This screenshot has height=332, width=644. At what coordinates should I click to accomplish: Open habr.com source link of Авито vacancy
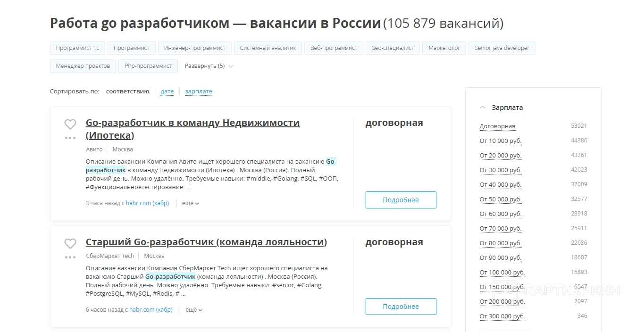[x=147, y=203]
